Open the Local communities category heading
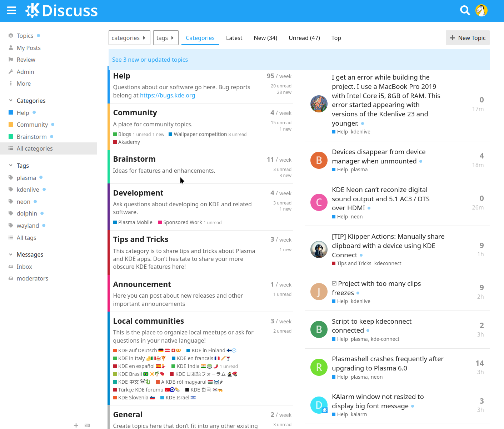Image resolution: width=504 pixels, height=429 pixels. [149, 321]
